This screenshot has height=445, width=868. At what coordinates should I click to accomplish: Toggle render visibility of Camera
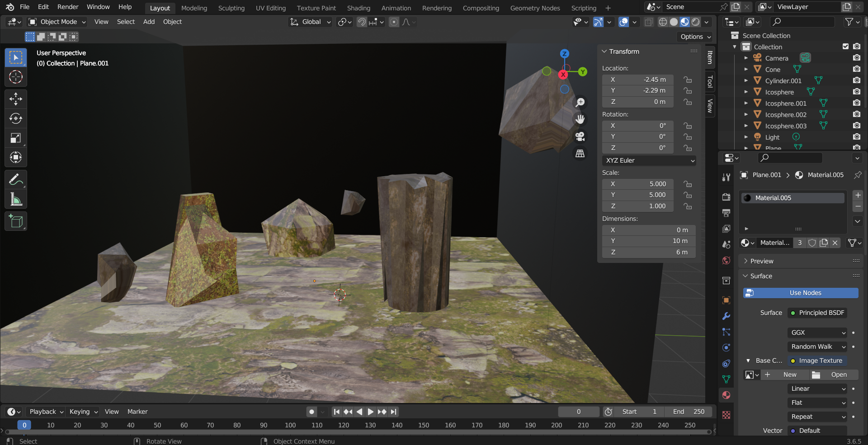(x=857, y=58)
